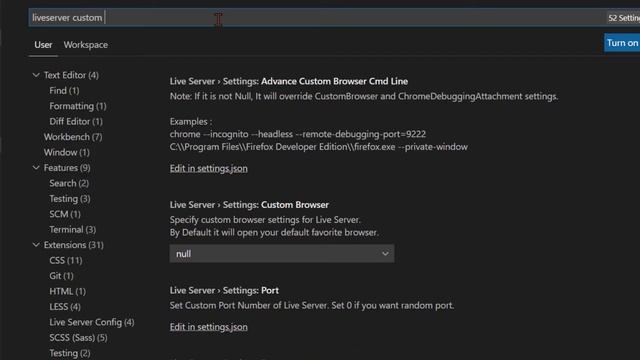Select HTML (1) under Extensions
Image resolution: width=640 pixels, height=360 pixels.
pyautogui.click(x=67, y=291)
